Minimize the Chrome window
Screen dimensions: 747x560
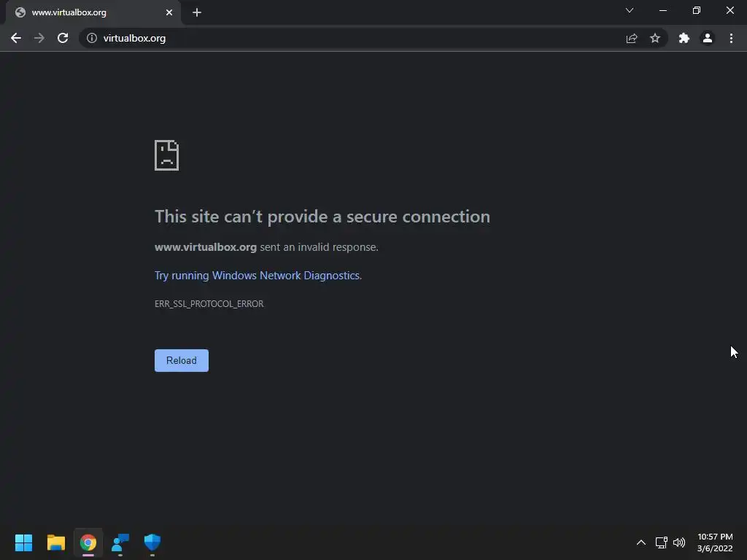tap(662, 10)
